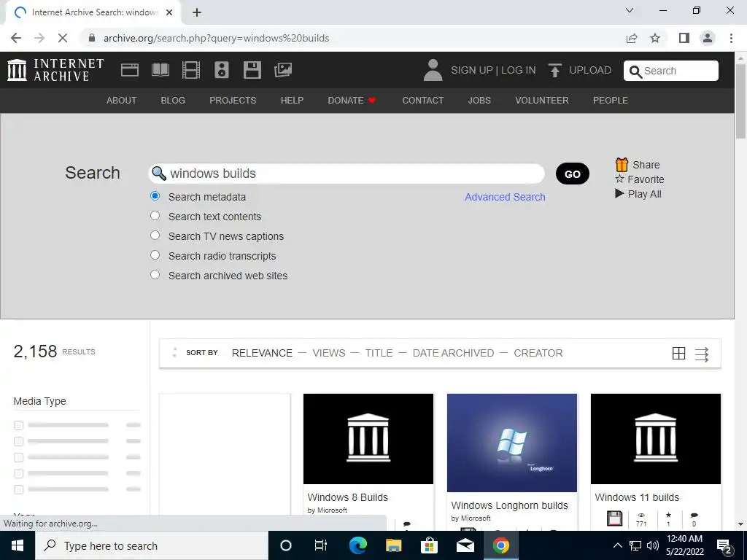Viewport: 747px width, 560px height.
Task: Open the Audio speaker icon
Action: (x=222, y=70)
